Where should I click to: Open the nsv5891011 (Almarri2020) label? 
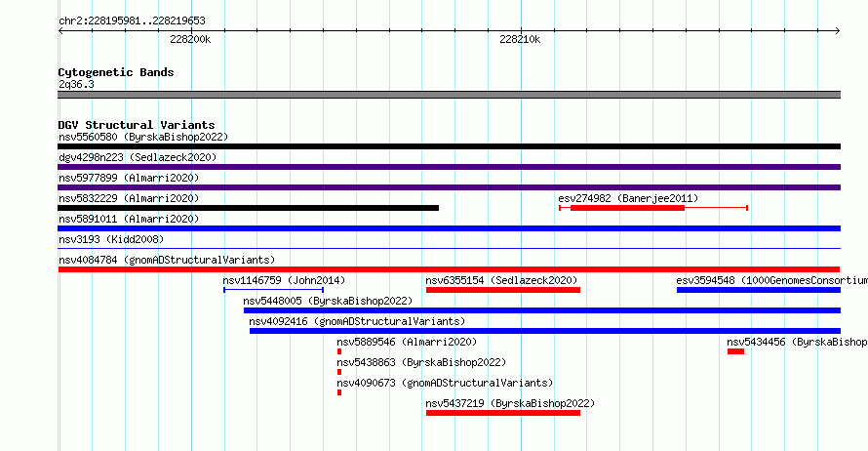click(129, 219)
